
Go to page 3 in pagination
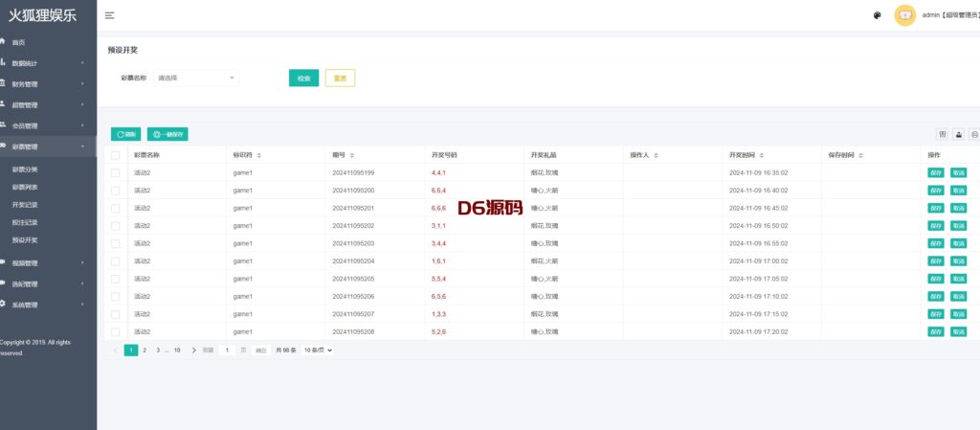(x=158, y=351)
